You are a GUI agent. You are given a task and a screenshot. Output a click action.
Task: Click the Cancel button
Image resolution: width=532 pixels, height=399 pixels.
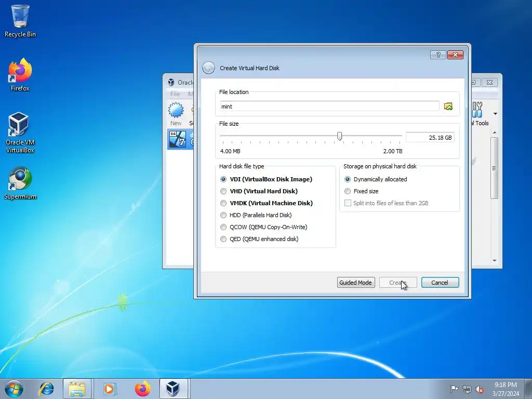[x=440, y=283]
